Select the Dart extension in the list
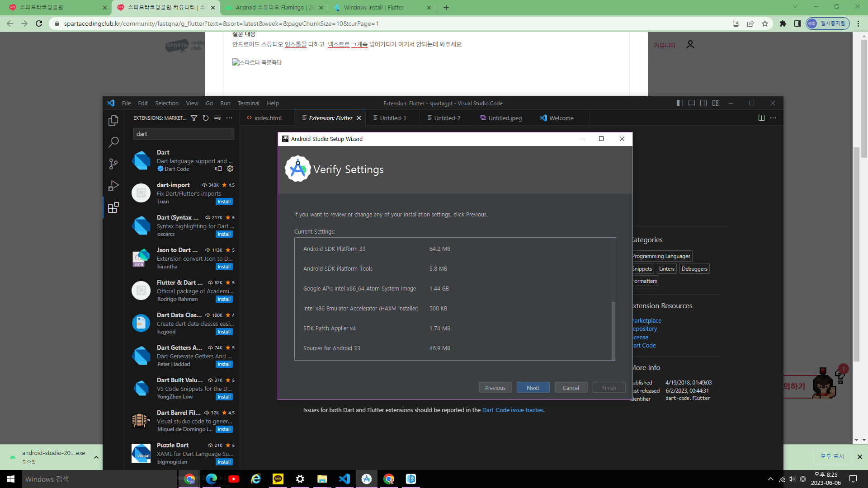 182,160
